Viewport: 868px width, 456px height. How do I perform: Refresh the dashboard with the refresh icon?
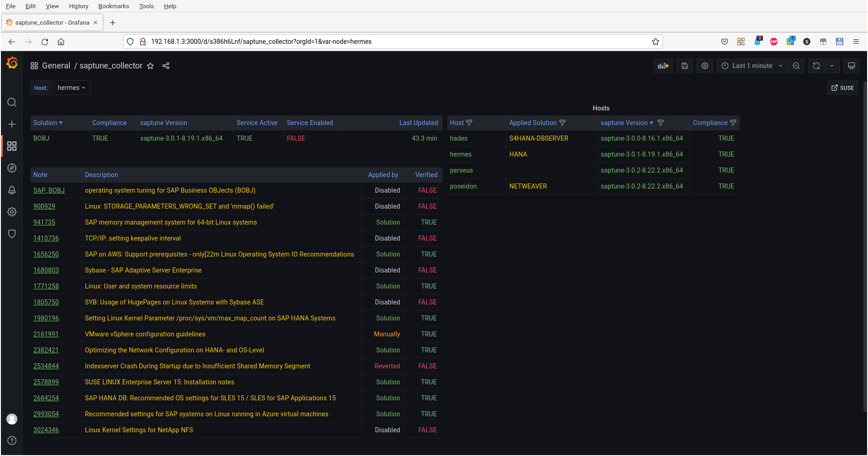coord(816,66)
